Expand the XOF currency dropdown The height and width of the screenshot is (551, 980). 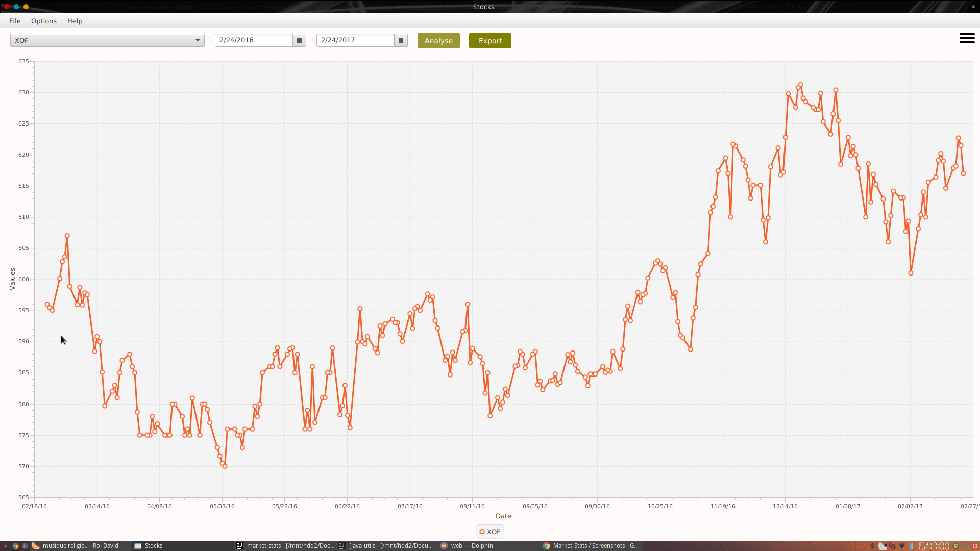coord(198,40)
